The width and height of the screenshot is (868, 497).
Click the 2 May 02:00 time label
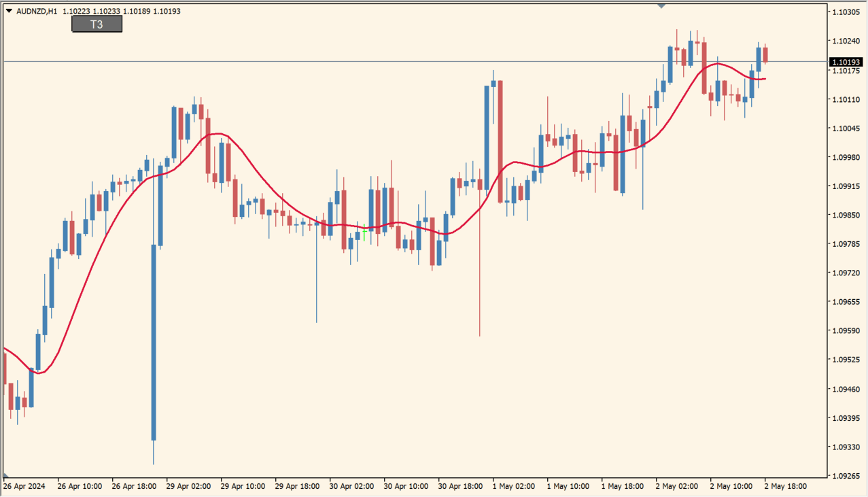[677, 487]
